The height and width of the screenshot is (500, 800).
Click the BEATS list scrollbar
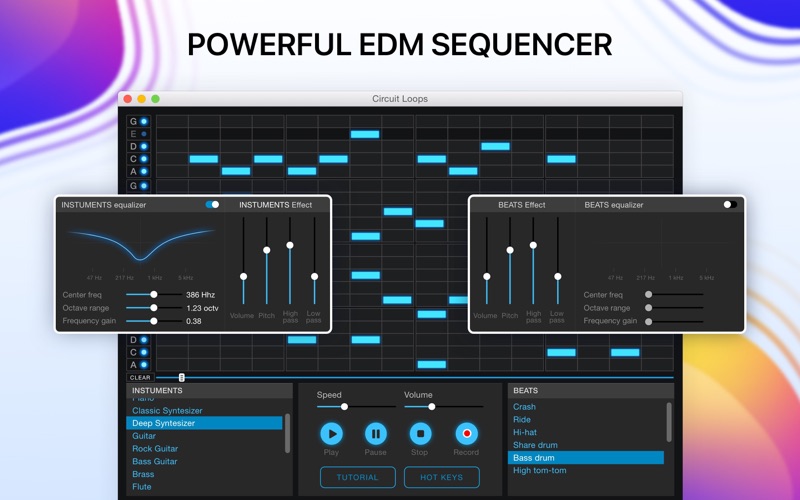(669, 422)
